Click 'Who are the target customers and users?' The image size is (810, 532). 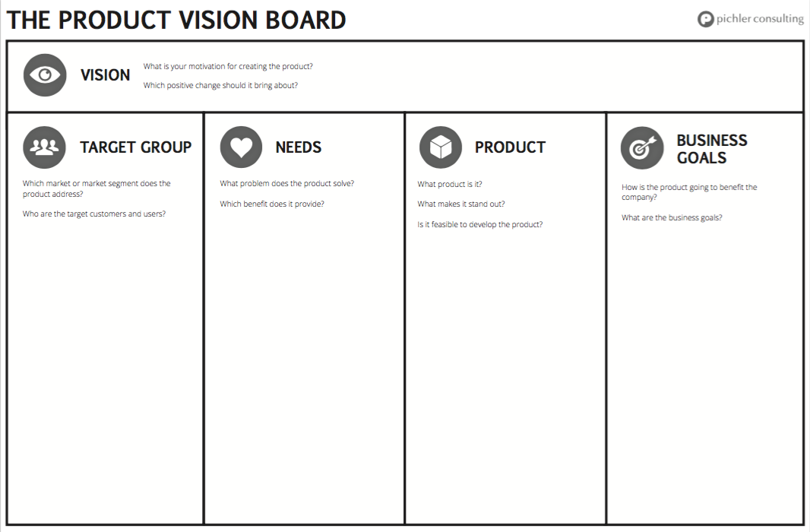point(94,214)
